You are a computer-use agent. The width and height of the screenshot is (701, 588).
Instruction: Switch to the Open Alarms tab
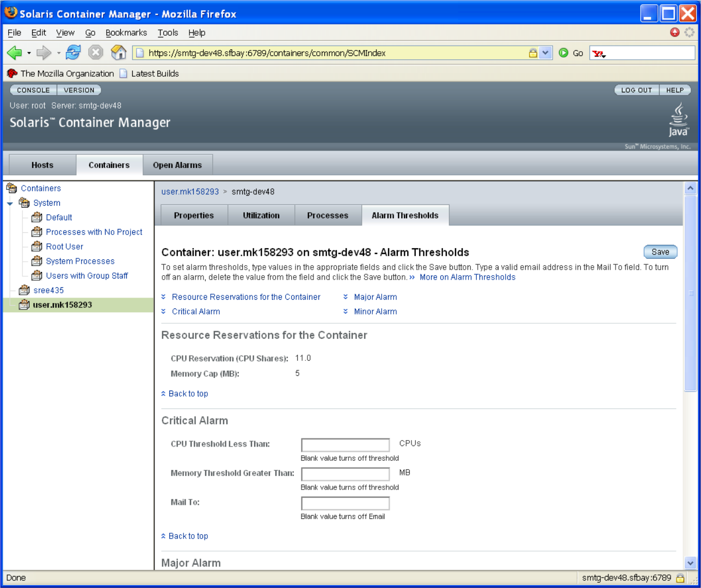[177, 165]
